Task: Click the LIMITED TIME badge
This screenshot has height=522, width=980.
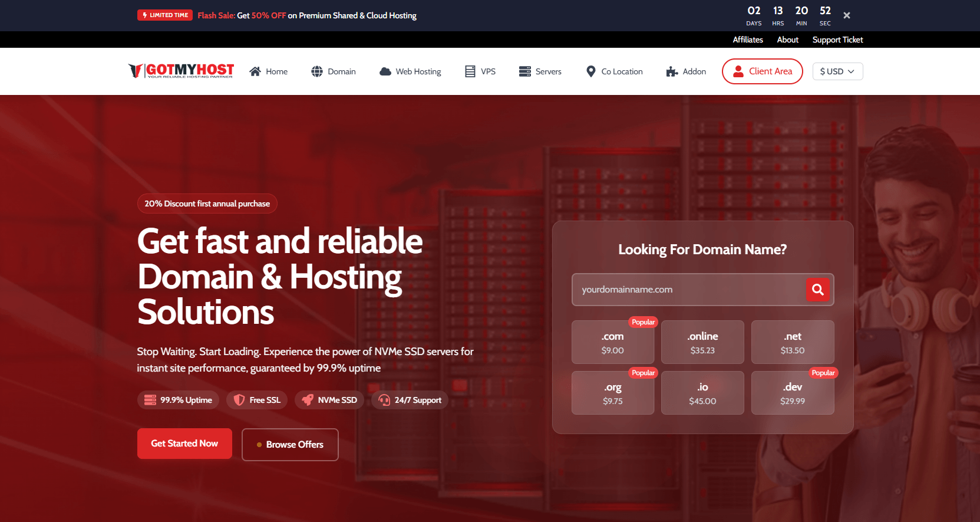Action: [x=165, y=15]
